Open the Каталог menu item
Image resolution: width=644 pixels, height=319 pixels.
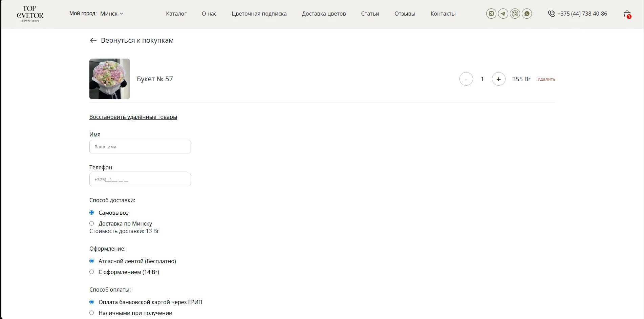click(176, 14)
